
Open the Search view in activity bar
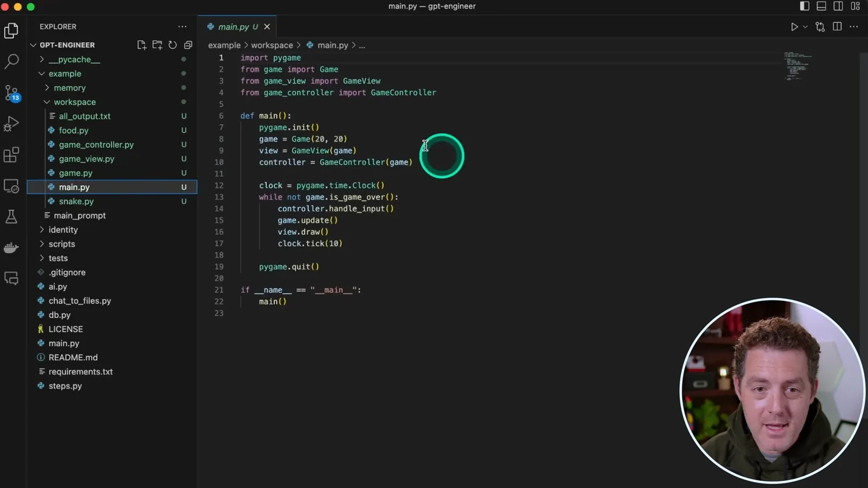[x=11, y=61]
